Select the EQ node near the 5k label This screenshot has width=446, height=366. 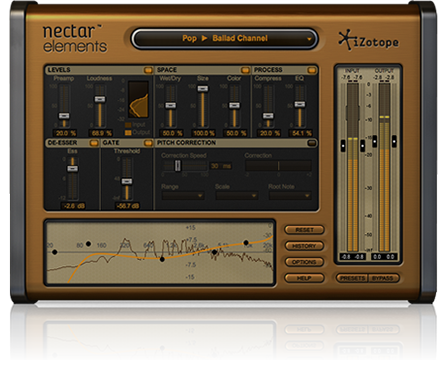pos(214,252)
